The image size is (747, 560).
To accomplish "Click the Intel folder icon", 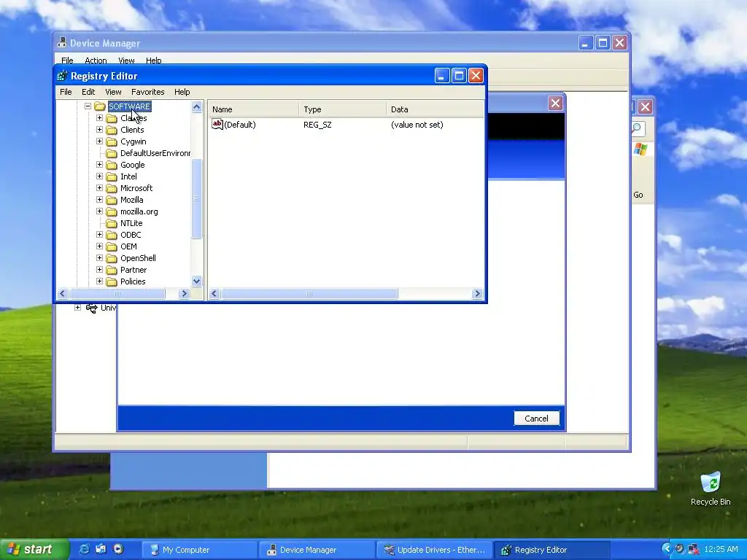I will point(112,176).
